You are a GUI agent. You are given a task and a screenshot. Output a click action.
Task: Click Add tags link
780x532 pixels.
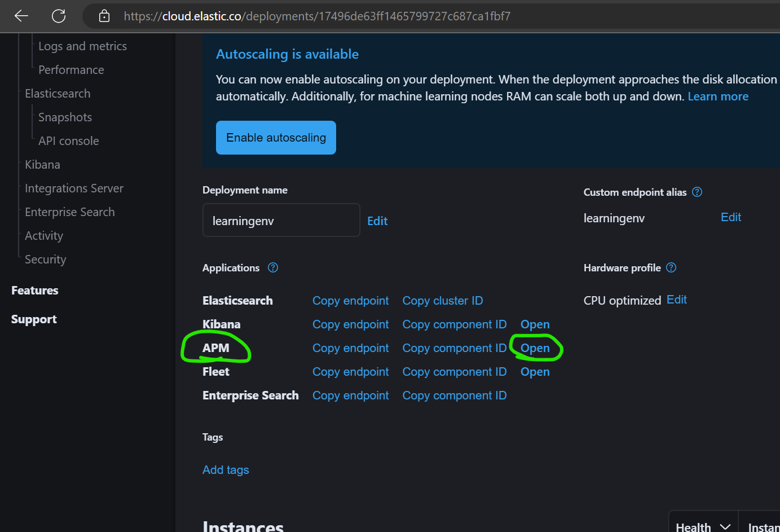click(x=226, y=470)
